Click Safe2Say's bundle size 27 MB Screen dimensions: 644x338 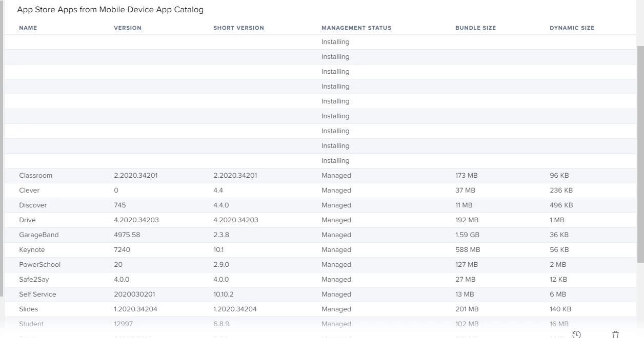[x=466, y=280]
